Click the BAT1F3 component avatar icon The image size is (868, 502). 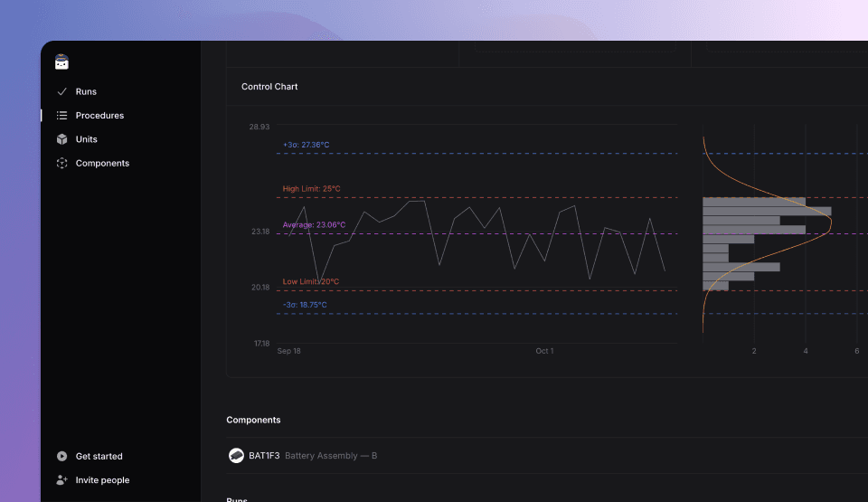click(236, 456)
